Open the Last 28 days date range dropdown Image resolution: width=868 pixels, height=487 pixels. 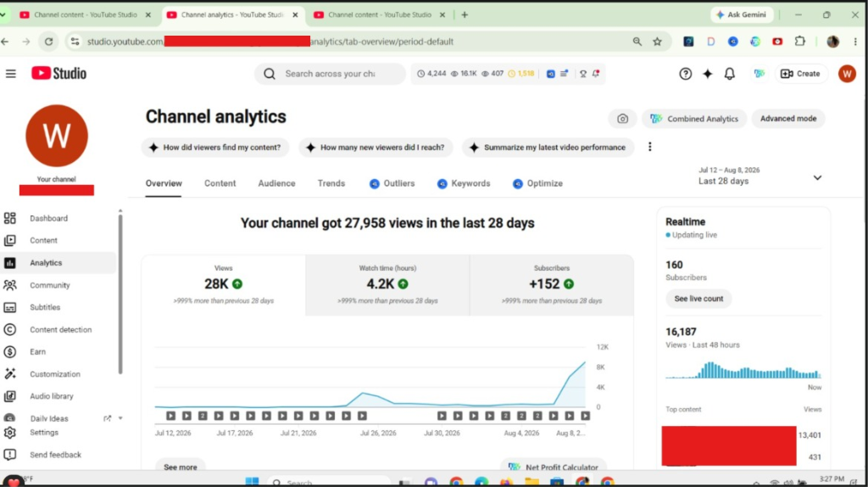(x=760, y=176)
